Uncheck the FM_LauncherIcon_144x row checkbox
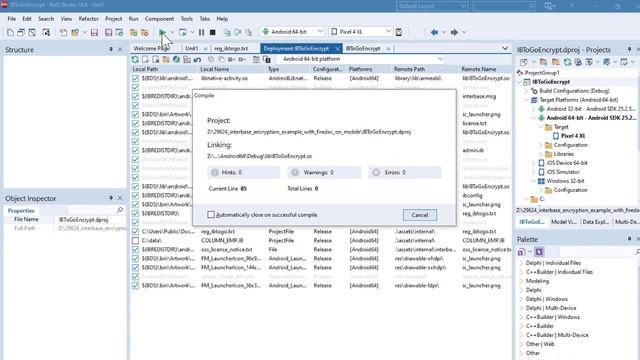The image size is (640, 360). (135, 267)
